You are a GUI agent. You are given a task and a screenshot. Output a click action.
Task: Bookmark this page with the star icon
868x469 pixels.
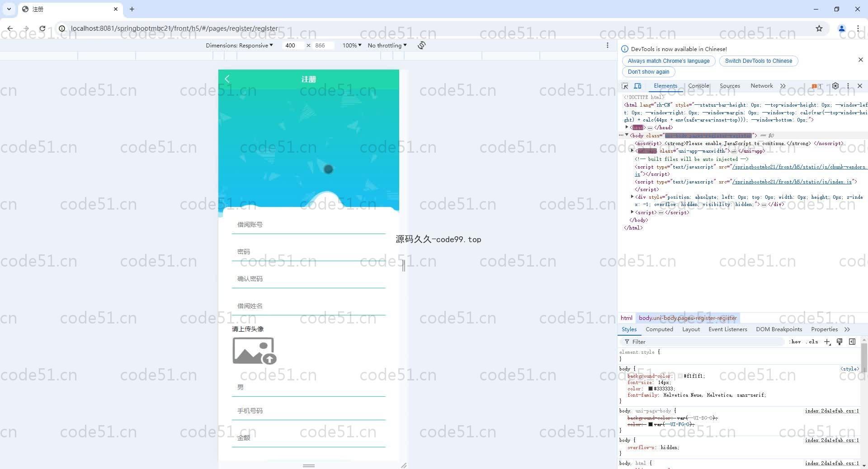tap(819, 28)
